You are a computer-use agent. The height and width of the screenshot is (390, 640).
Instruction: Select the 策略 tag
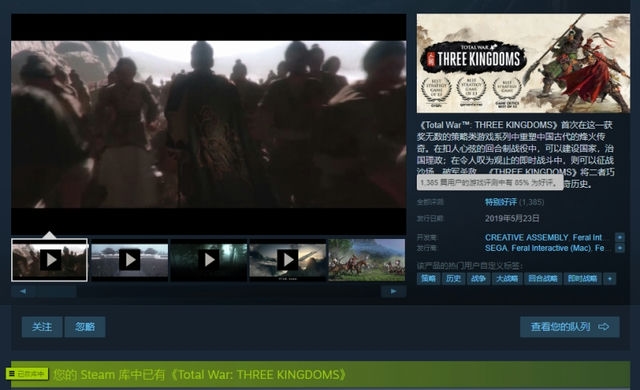tap(428, 279)
